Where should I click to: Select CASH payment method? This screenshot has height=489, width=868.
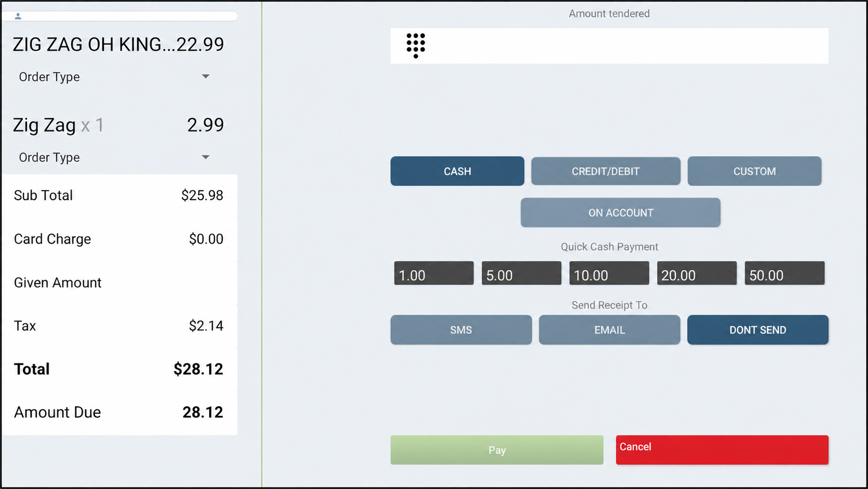[x=457, y=171]
